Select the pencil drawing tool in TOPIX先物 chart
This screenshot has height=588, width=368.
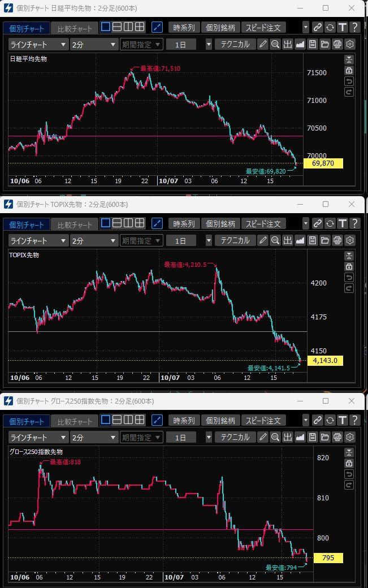263,240
